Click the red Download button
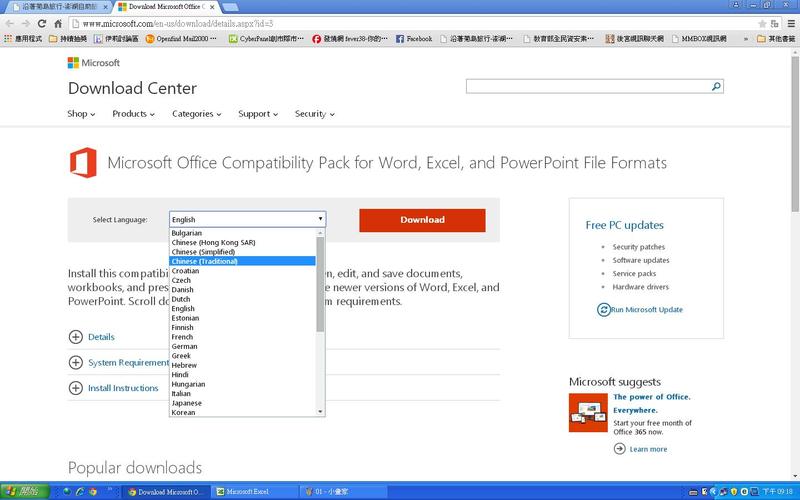Image resolution: width=800 pixels, height=500 pixels. (422, 220)
